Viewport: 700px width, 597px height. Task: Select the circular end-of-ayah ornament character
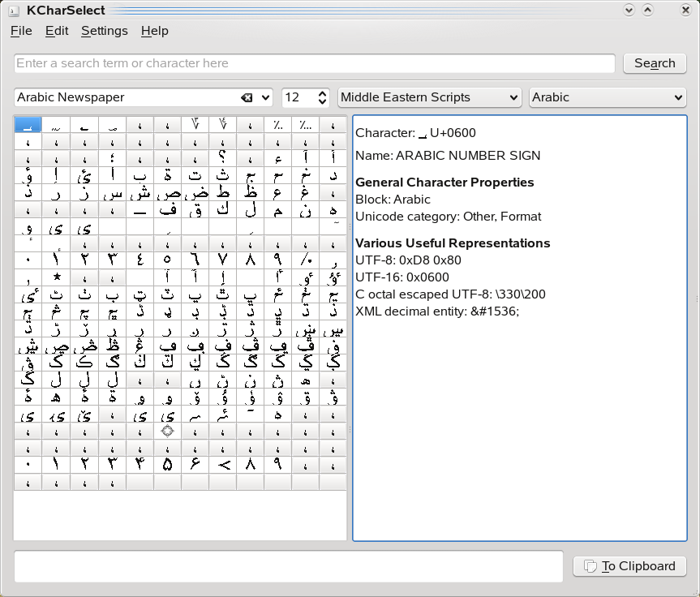[x=167, y=431]
